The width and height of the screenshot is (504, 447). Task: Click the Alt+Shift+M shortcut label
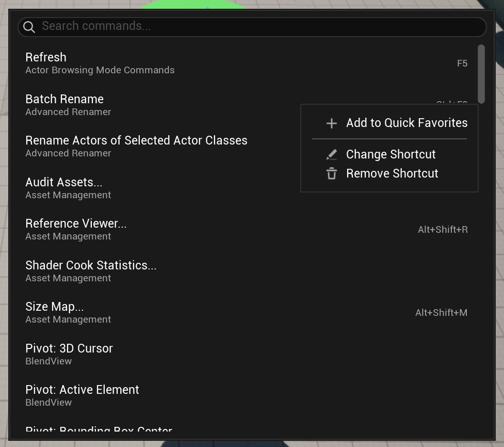(441, 313)
